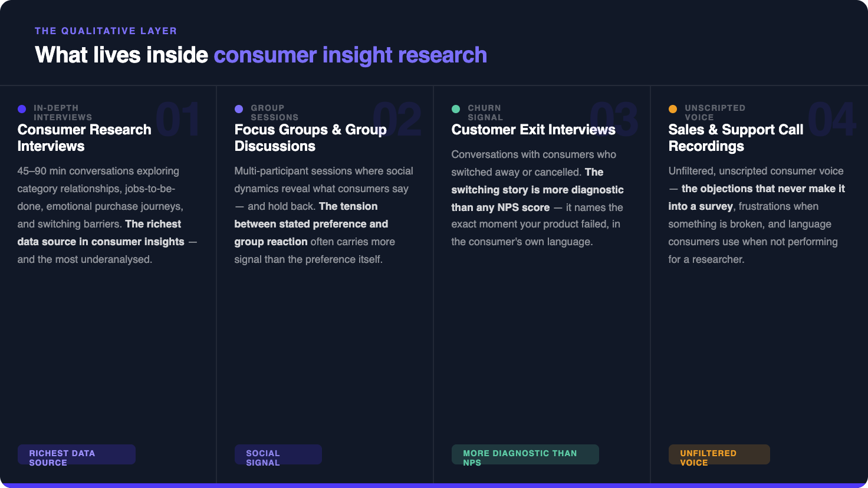Click the faded 01 card number
This screenshot has height=488, width=868.
tap(177, 120)
